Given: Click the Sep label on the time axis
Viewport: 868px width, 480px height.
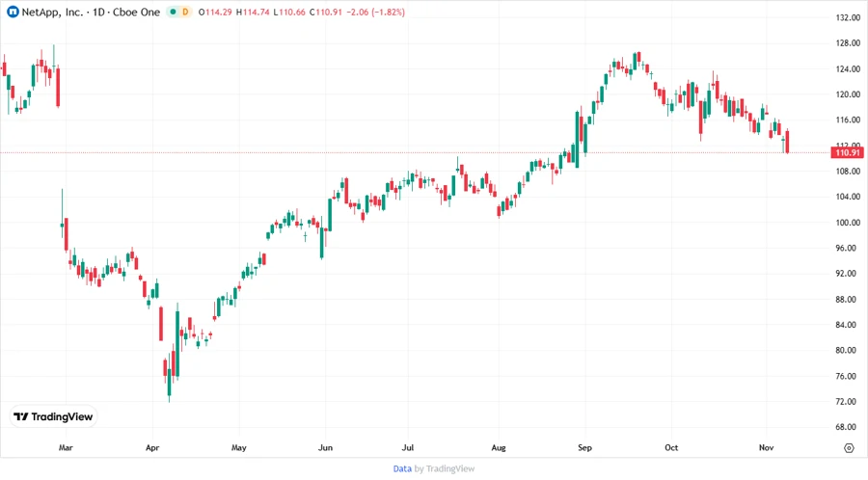Looking at the screenshot, I should [584, 447].
